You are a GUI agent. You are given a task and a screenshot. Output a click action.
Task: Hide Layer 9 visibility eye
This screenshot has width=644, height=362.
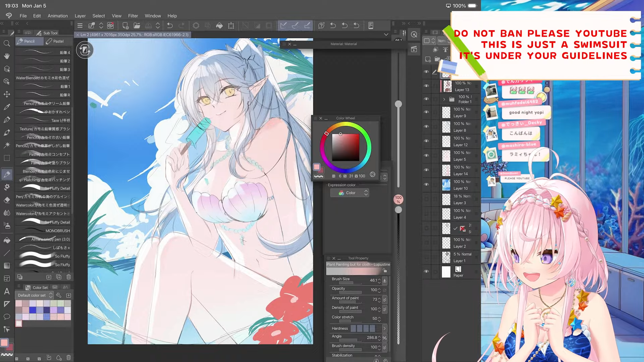click(426, 112)
